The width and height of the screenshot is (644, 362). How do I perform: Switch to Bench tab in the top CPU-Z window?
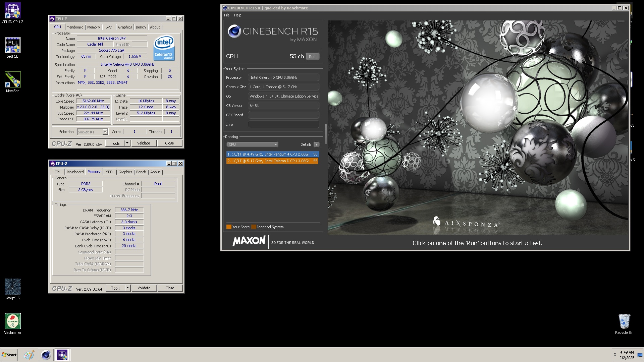click(x=141, y=27)
